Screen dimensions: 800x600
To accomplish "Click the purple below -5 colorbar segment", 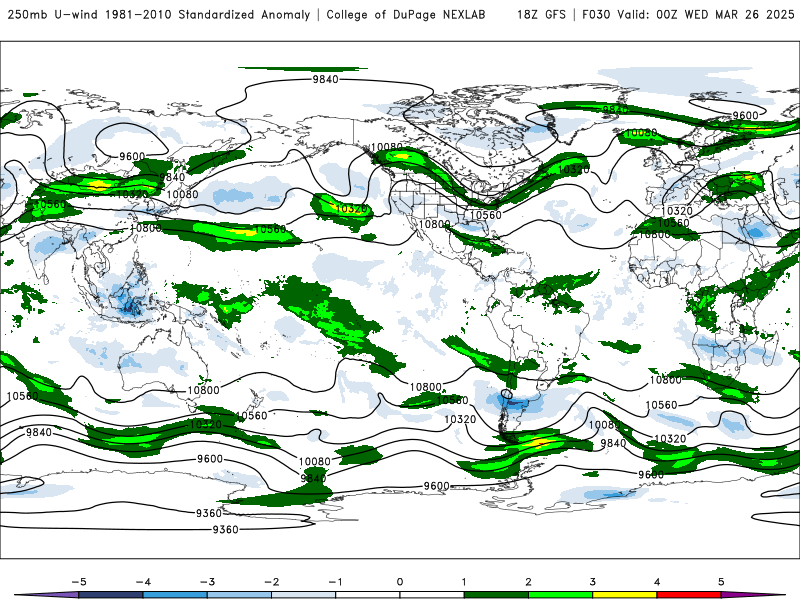I will click(47, 595).
